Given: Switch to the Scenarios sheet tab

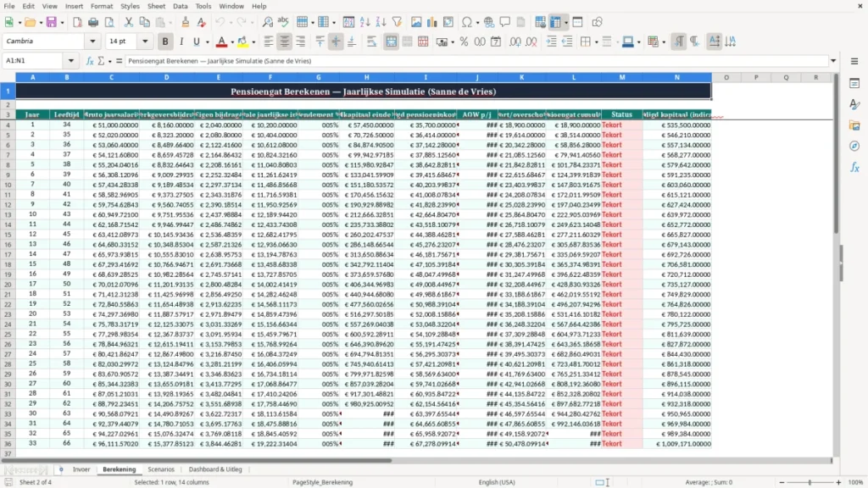Looking at the screenshot, I should coord(161,469).
